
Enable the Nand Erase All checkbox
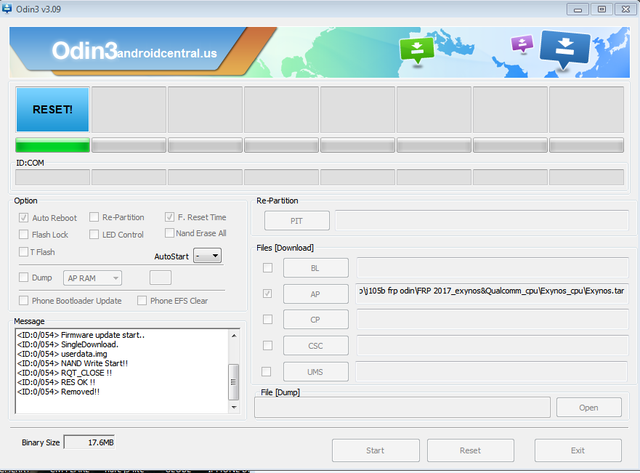[x=169, y=233]
